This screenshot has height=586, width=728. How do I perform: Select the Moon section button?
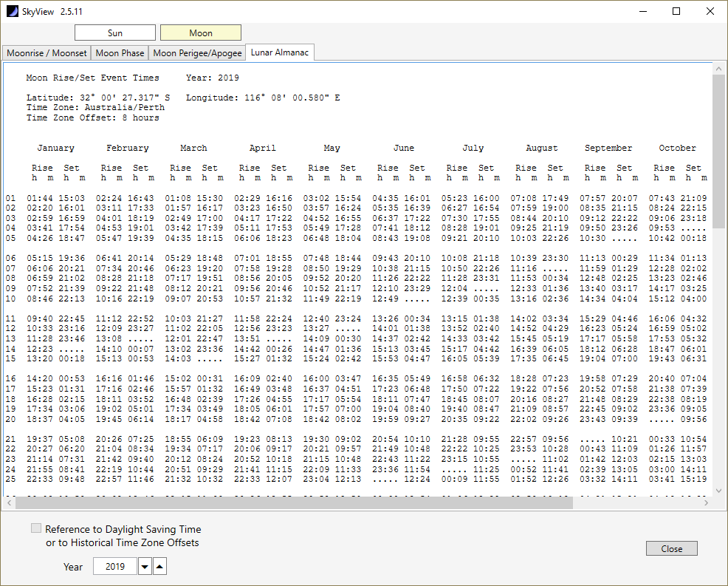[201, 33]
